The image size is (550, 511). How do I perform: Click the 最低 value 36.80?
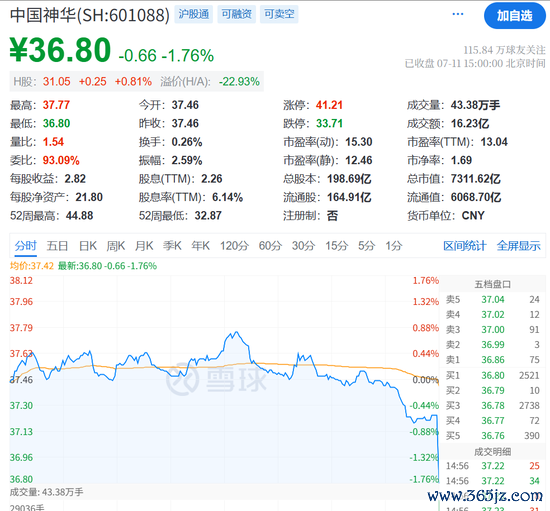point(56,123)
